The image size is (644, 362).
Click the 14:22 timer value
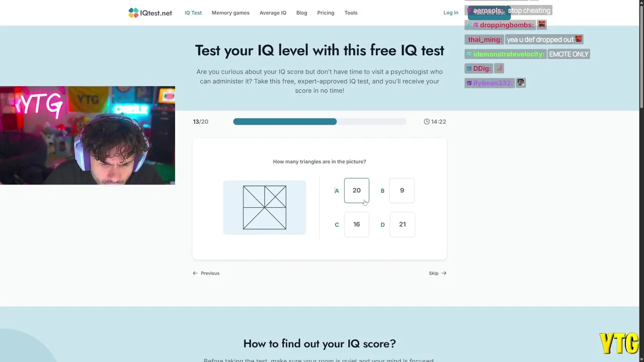[x=439, y=122]
